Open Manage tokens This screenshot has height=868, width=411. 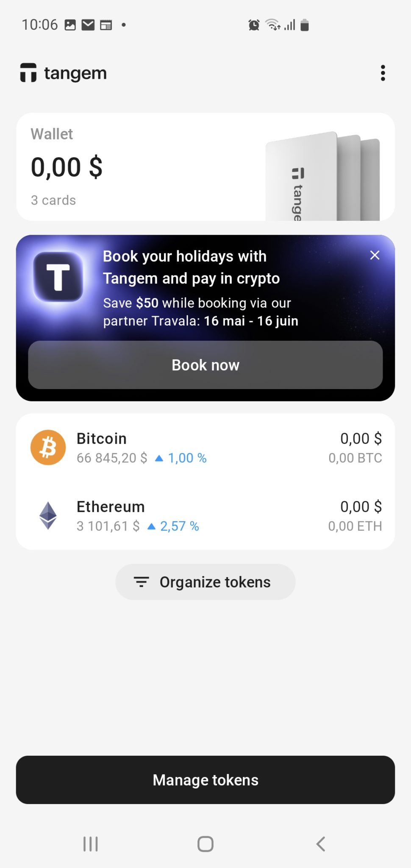(205, 780)
